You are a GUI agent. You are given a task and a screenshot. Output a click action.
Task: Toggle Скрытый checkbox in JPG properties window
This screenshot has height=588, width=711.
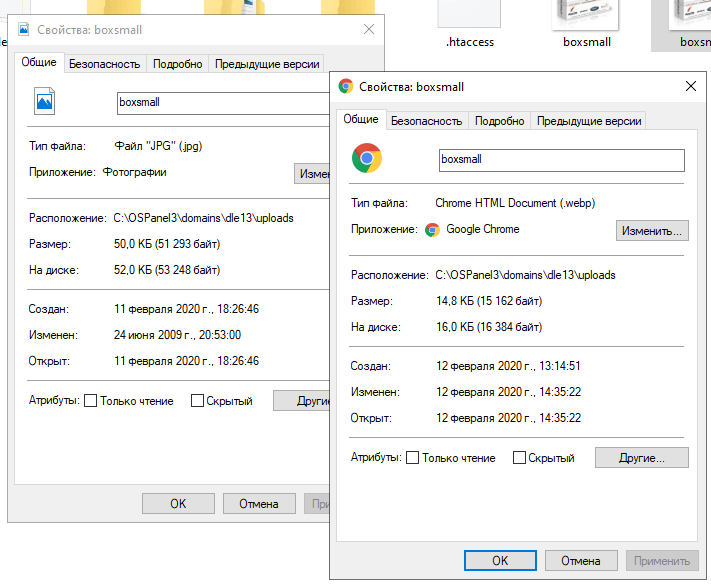click(197, 400)
